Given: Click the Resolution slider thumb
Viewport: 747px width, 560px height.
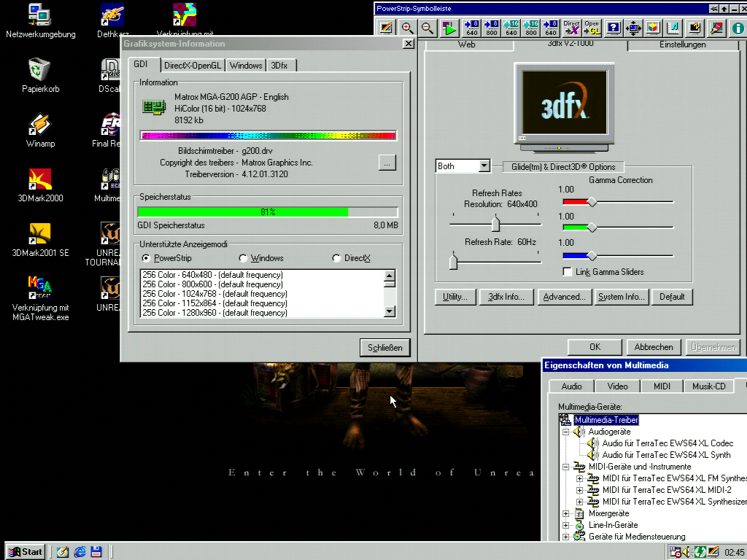Looking at the screenshot, I should click(x=495, y=223).
